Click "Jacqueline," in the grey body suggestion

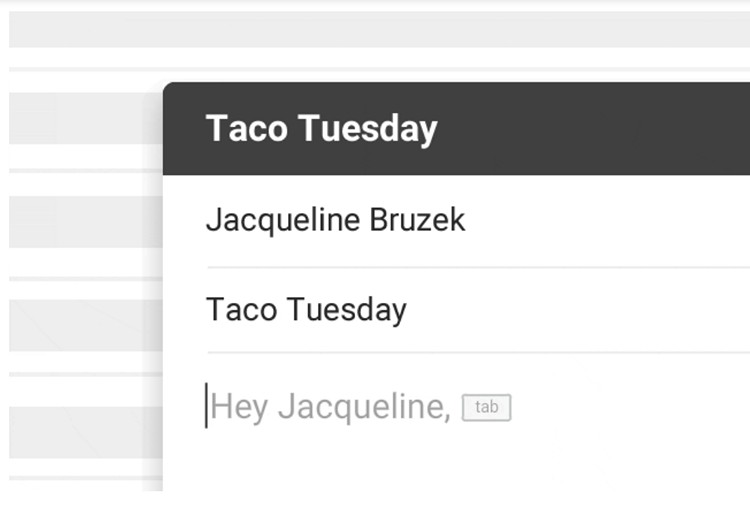[x=364, y=407]
